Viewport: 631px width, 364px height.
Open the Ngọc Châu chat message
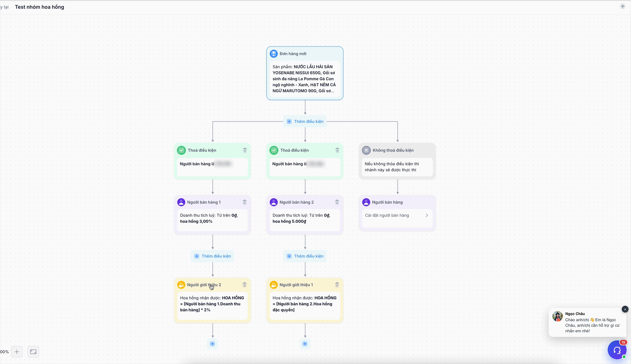tap(592, 325)
